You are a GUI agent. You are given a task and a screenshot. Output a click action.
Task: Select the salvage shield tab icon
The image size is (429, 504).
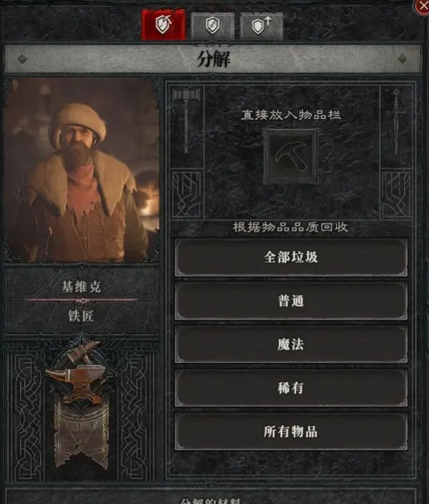click(164, 25)
